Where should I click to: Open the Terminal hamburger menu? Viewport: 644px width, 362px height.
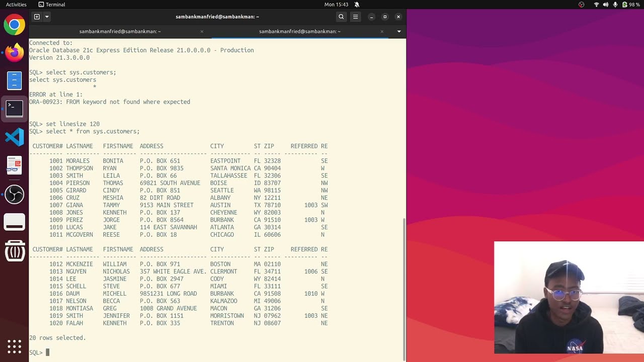(355, 17)
